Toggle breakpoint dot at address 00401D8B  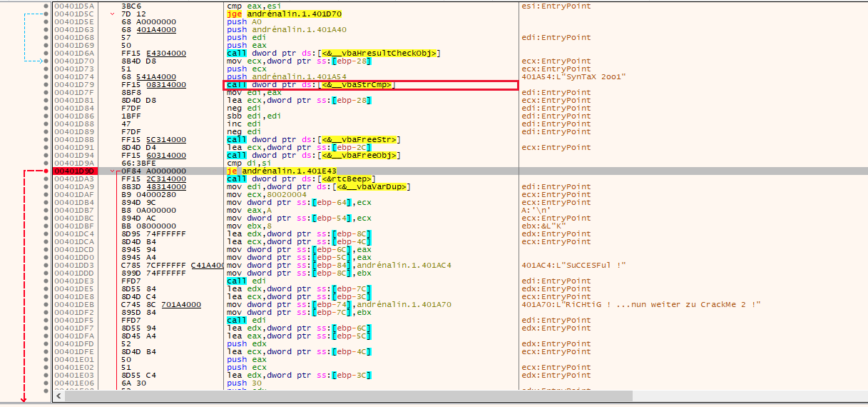click(x=47, y=140)
